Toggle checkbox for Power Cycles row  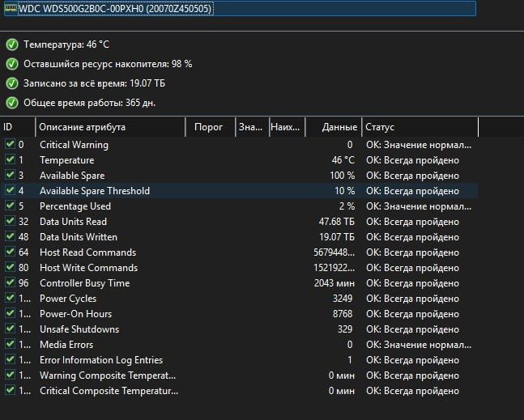point(10,298)
